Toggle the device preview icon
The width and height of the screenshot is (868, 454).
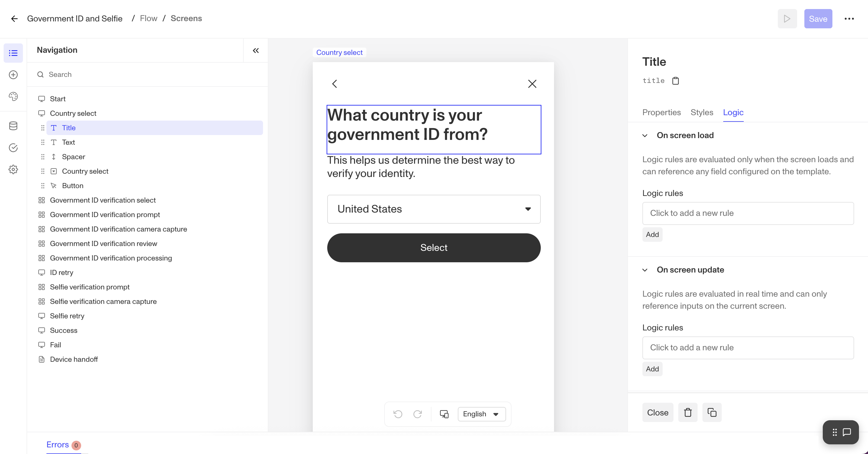pos(444,414)
